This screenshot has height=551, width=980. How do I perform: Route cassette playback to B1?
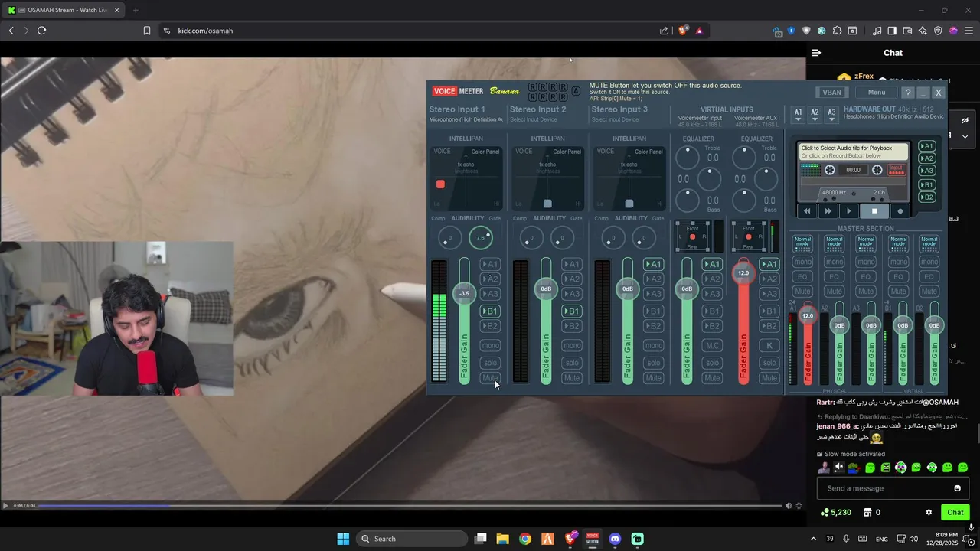tap(926, 184)
